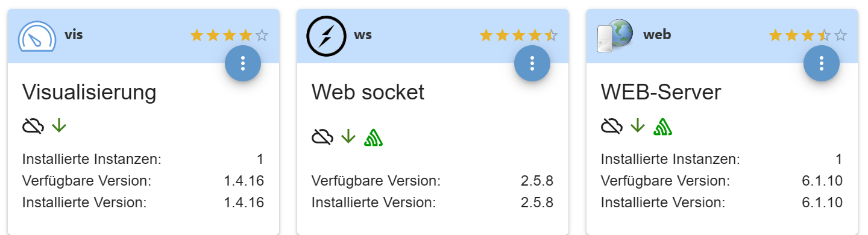
Task: Click the ws lightning bolt logo
Action: tap(326, 37)
